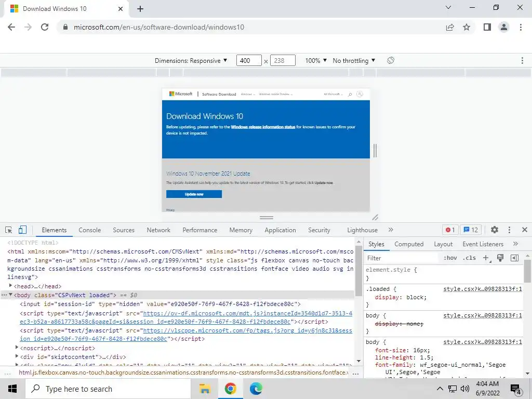Viewport: 532px width, 399px height.
Task: Toggle the Chrome side panel icon
Action: pyautogui.click(x=487, y=27)
